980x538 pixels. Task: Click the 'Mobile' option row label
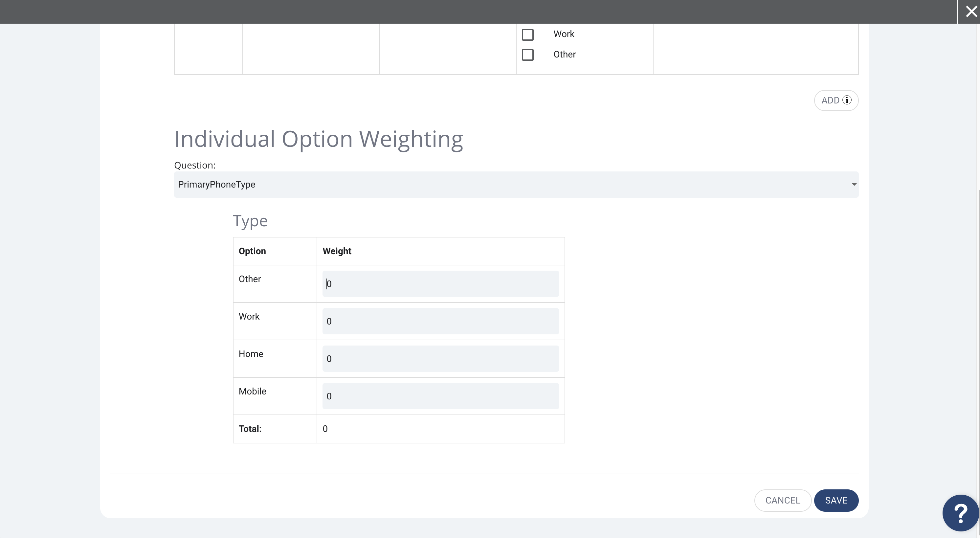coord(252,391)
